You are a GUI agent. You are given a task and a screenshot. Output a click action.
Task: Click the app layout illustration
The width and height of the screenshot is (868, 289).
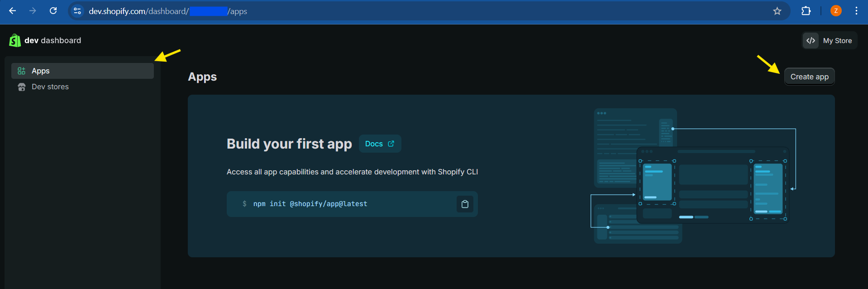[692, 176]
